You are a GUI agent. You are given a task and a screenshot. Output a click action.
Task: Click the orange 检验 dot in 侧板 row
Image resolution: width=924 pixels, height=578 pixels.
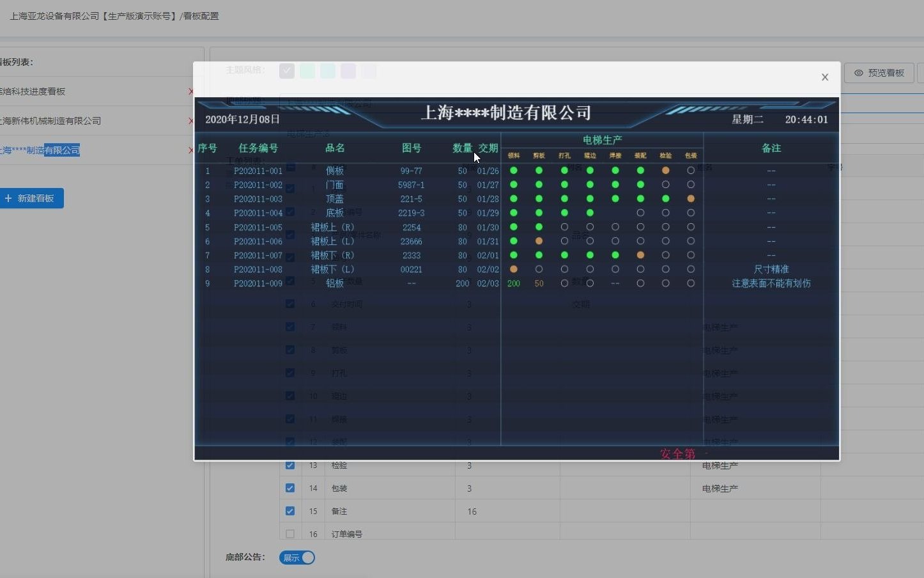[666, 171]
